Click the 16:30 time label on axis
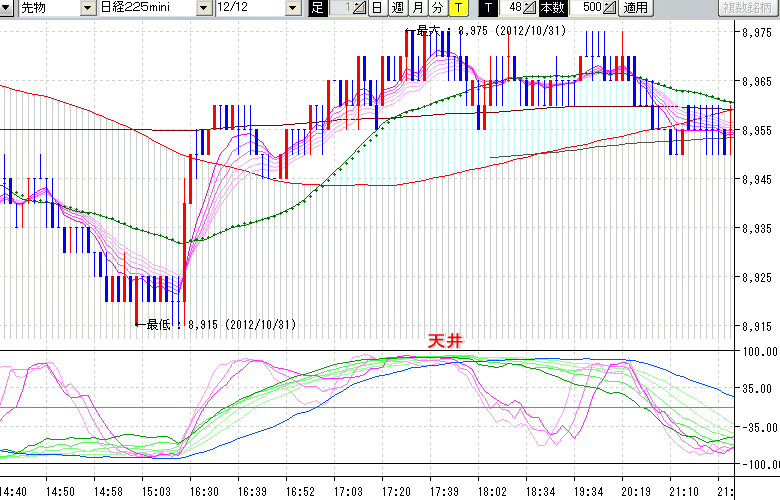Viewport: 780px width, 500px height. (205, 491)
